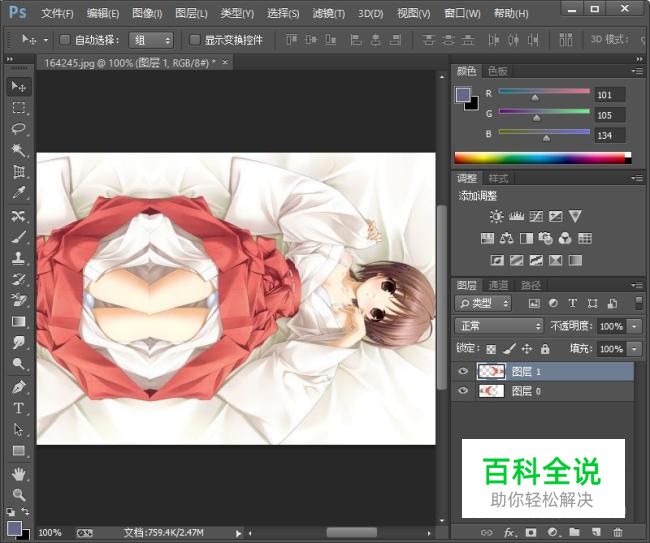Add a Levels adjustment

516,216
